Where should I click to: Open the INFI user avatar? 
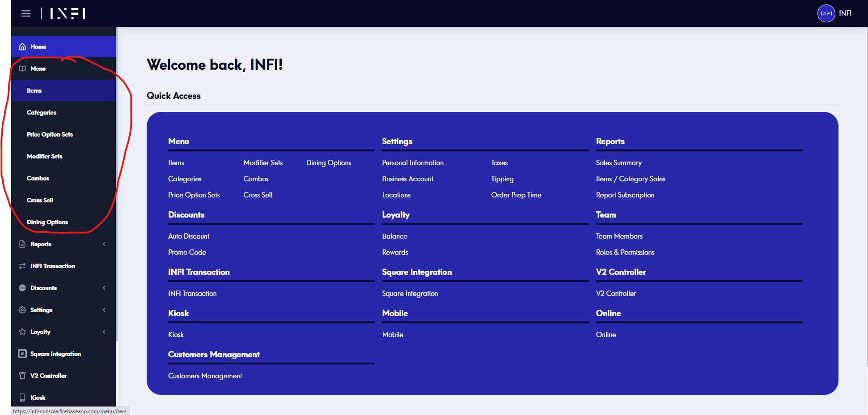coord(826,13)
